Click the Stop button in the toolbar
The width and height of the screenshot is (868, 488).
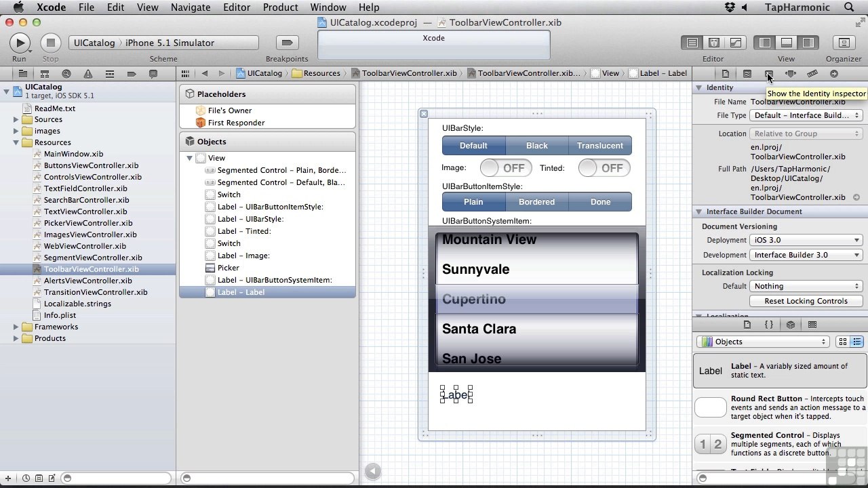click(x=50, y=43)
